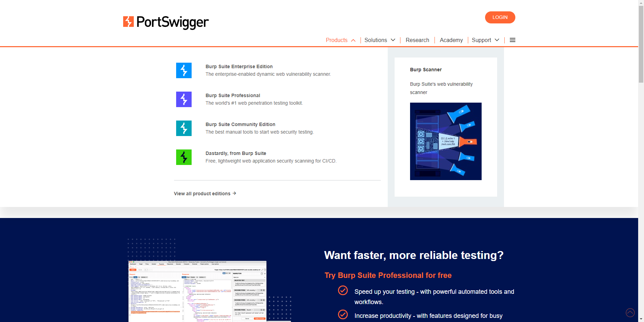
Task: Open the Burp Scanner heading link
Action: [426, 70]
